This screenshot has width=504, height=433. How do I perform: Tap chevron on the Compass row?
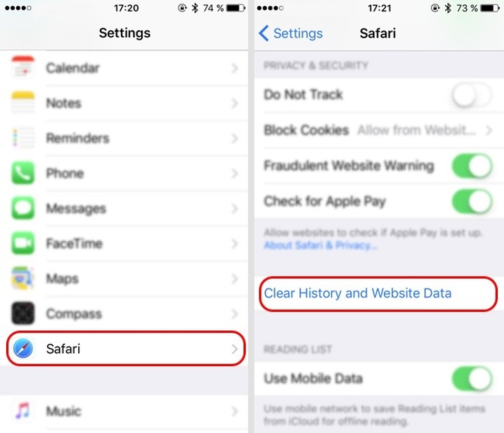235,314
